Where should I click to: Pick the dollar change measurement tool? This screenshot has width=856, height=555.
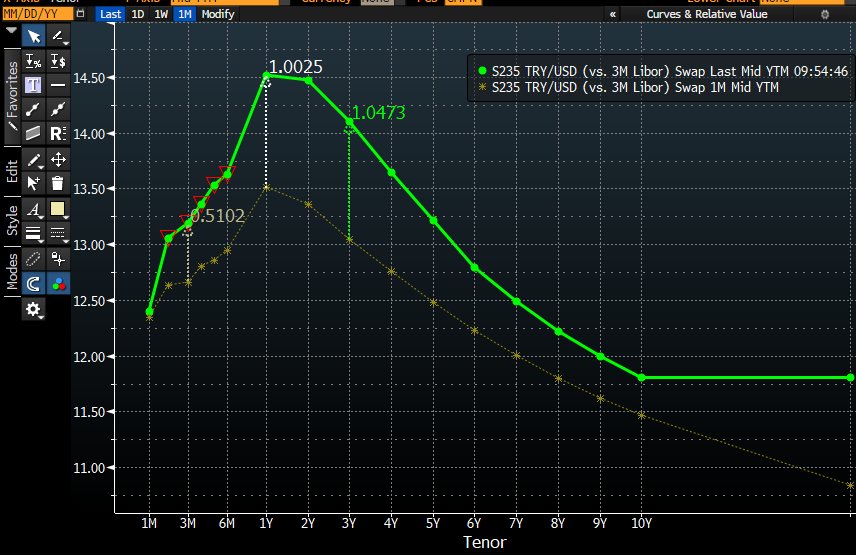(58, 61)
